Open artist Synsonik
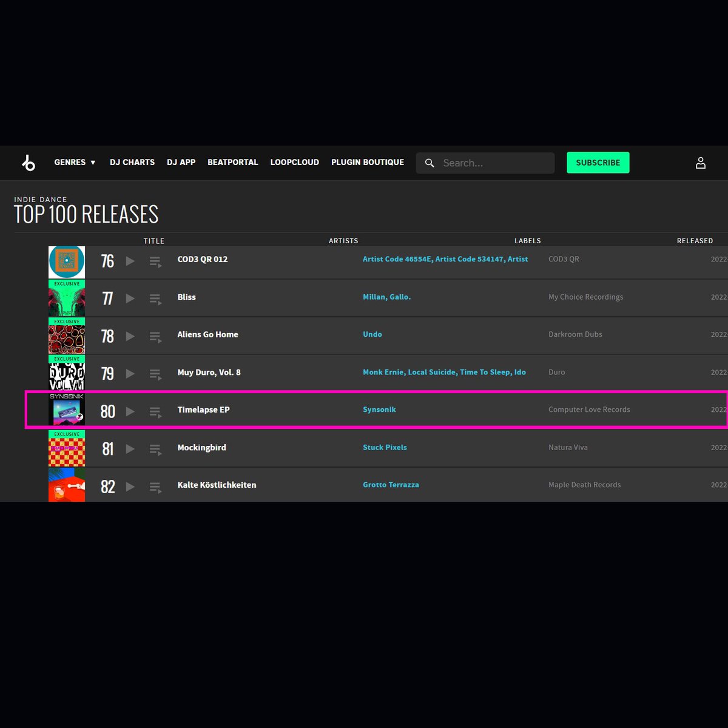This screenshot has width=728, height=728. [379, 409]
